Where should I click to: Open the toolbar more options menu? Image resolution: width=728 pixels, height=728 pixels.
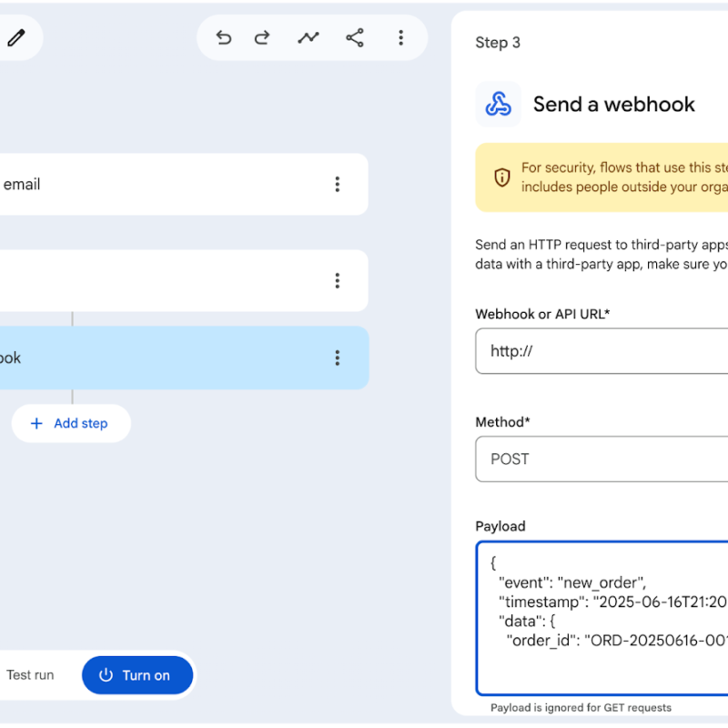click(x=401, y=37)
